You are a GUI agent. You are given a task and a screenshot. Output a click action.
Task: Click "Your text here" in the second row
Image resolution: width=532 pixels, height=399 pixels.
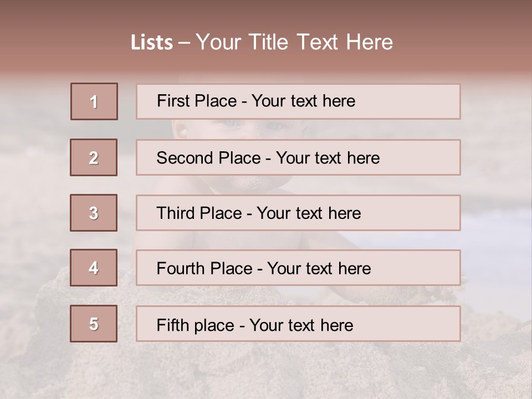328,158
